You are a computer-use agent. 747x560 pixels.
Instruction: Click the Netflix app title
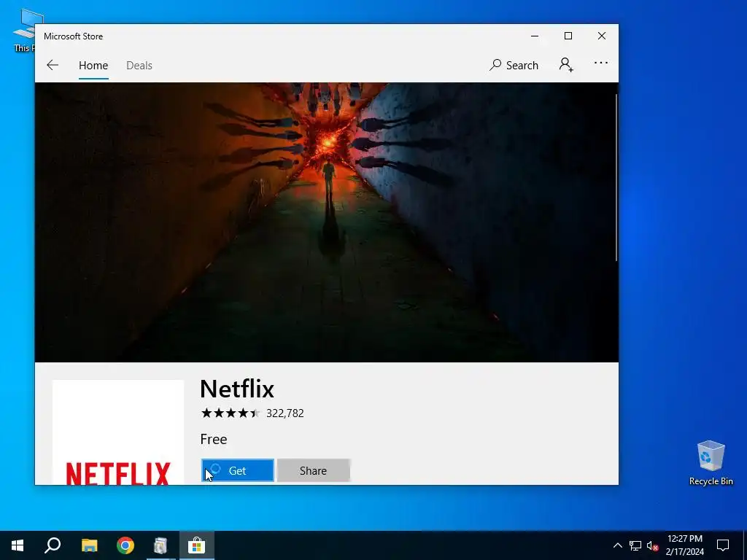(x=237, y=389)
